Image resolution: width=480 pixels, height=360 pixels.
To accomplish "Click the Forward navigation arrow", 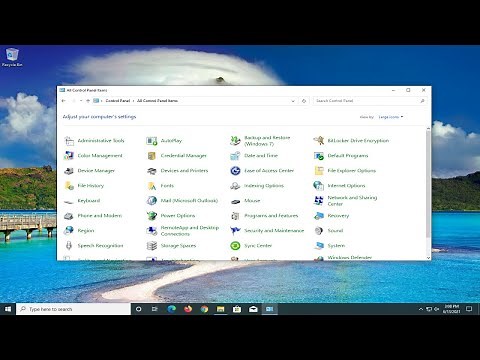I will click(x=74, y=101).
